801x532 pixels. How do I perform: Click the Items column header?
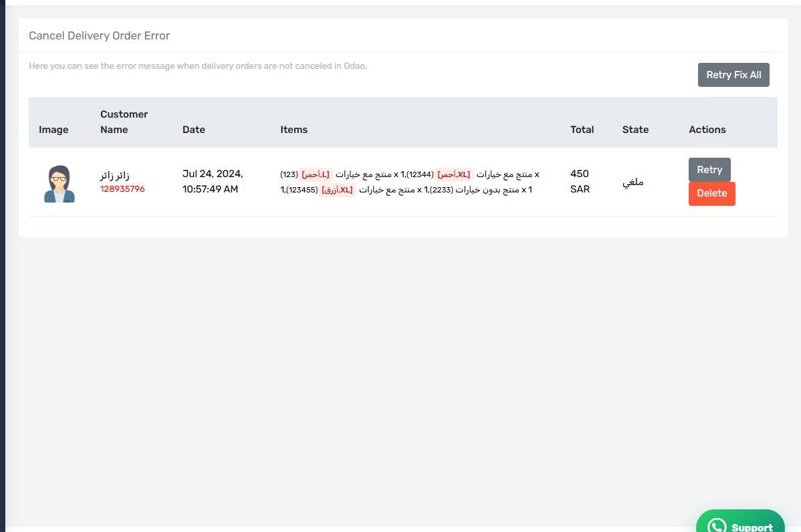click(x=294, y=130)
